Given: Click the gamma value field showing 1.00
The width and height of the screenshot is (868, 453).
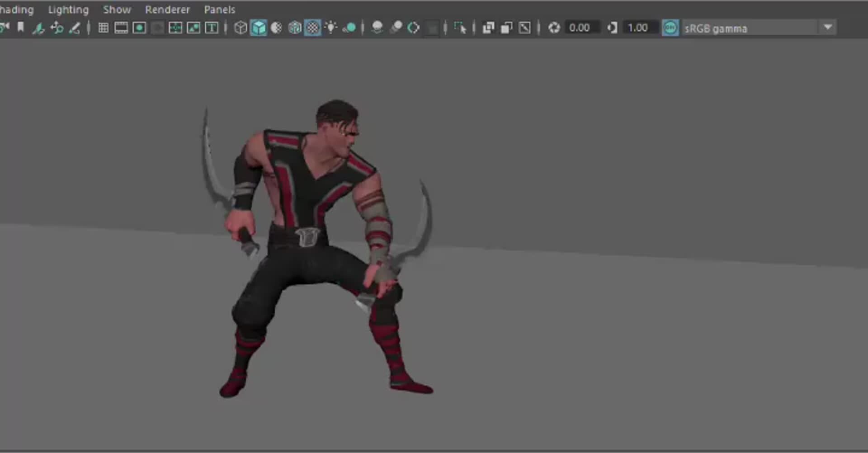Looking at the screenshot, I should [639, 28].
